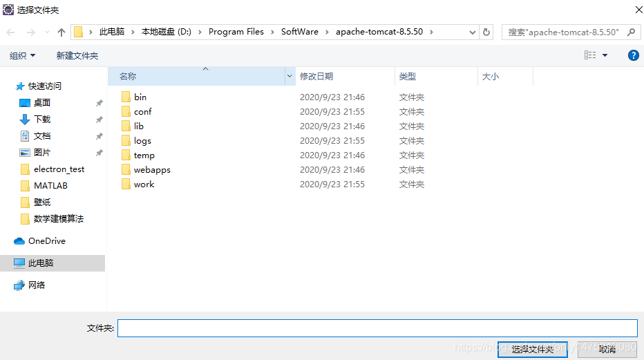The image size is (644, 360).
Task: Select the conf folder
Action: pos(142,112)
